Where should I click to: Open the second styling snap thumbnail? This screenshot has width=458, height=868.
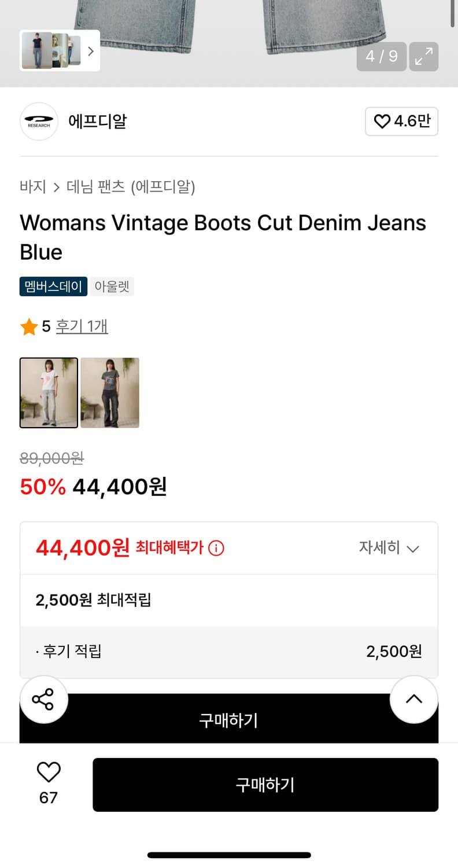[110, 392]
